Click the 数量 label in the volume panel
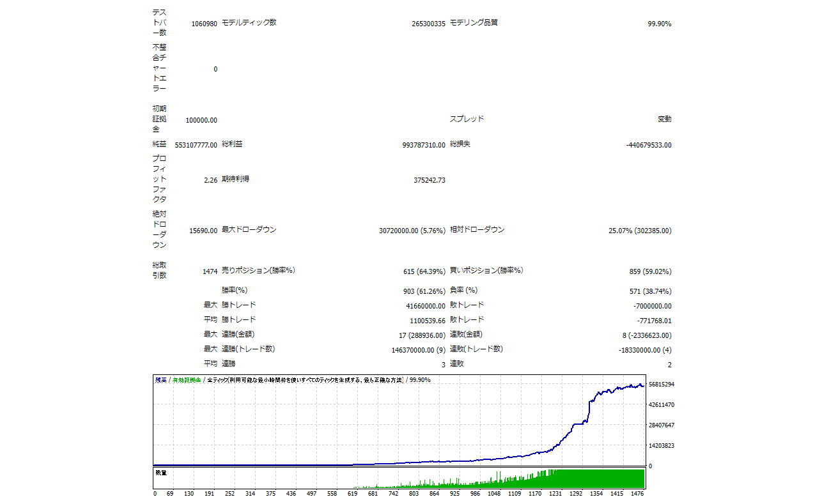Screen dimensions: 838x504 click(160, 473)
